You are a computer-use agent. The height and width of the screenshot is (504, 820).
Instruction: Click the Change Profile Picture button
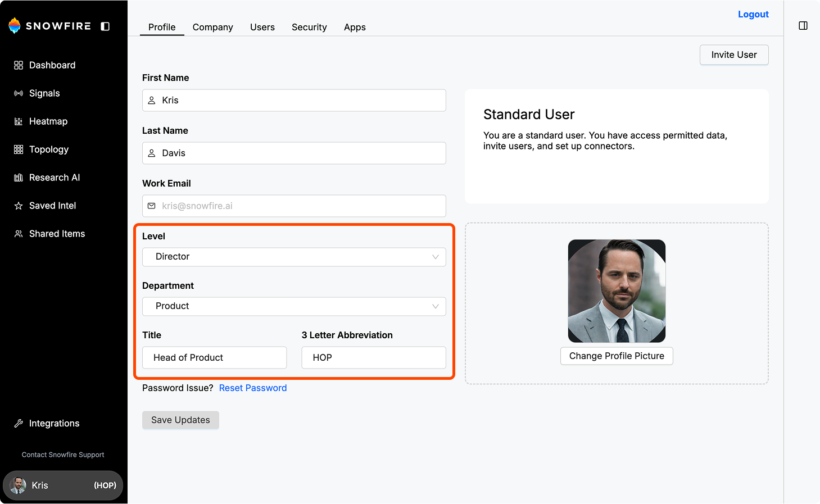coord(617,356)
